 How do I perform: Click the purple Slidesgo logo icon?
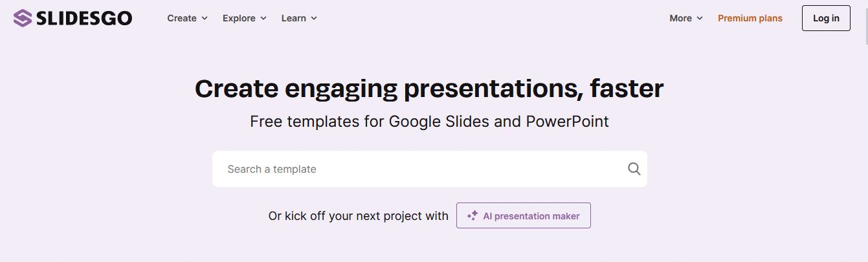point(22,18)
